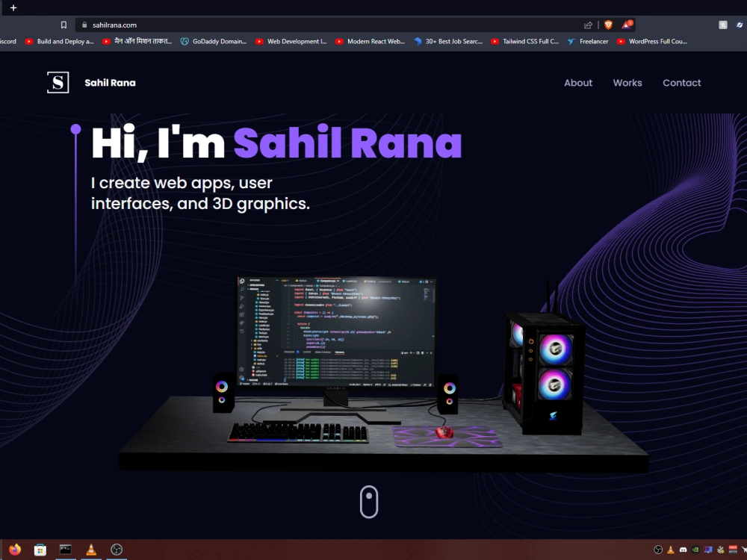This screenshot has height=560, width=747.
Task: Open 'WordPress Full Cou...' bookmark
Action: [x=652, y=41]
